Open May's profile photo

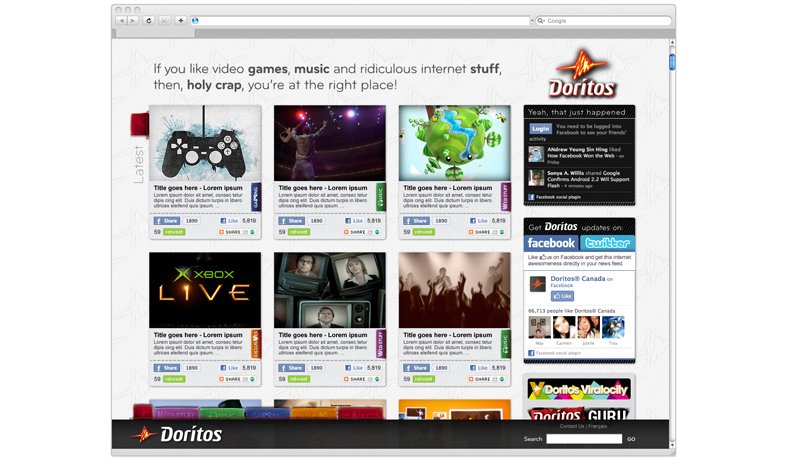pos(539,327)
